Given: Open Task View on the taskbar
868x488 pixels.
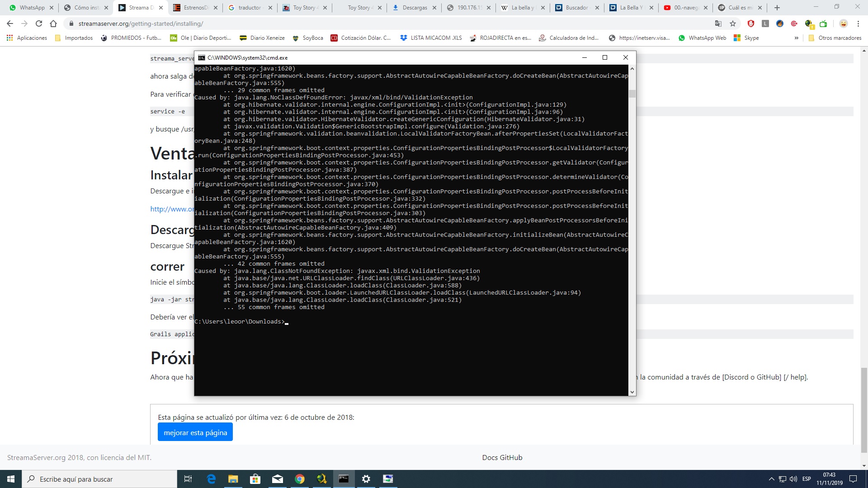Looking at the screenshot, I should 188,479.
